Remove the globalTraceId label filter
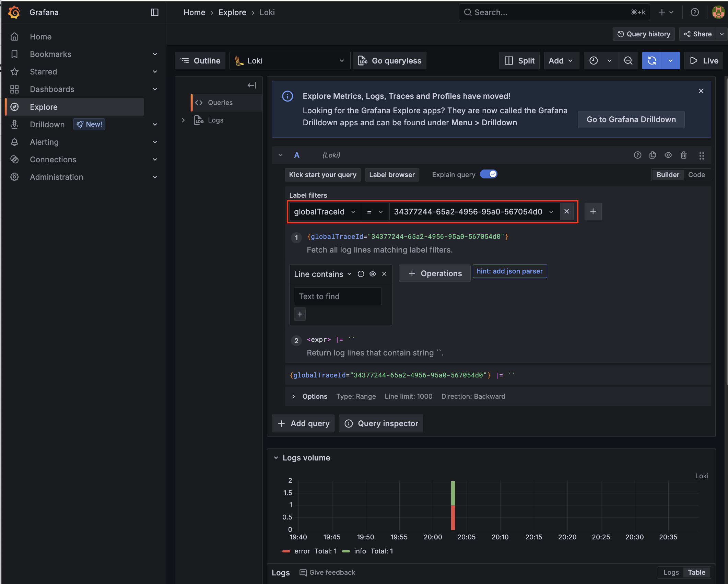The image size is (728, 584). point(566,212)
